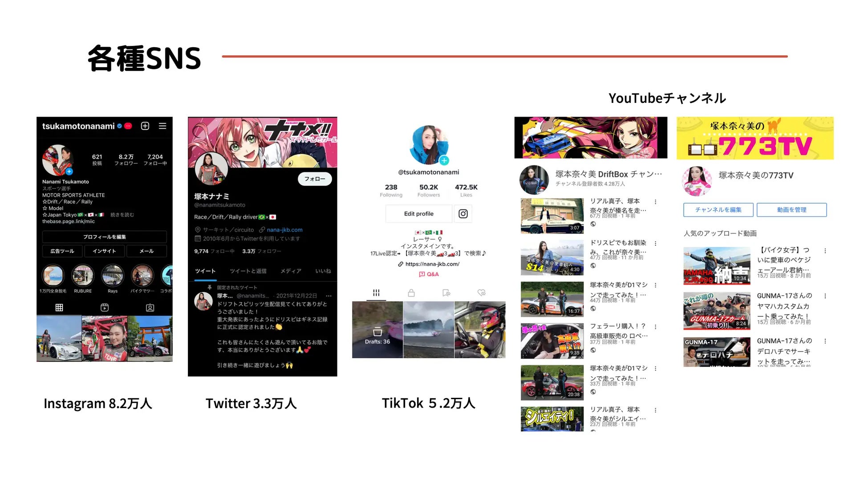This screenshot has height=486, width=868.
Task: Click the チャンネルを編集 button
Action: click(x=718, y=210)
